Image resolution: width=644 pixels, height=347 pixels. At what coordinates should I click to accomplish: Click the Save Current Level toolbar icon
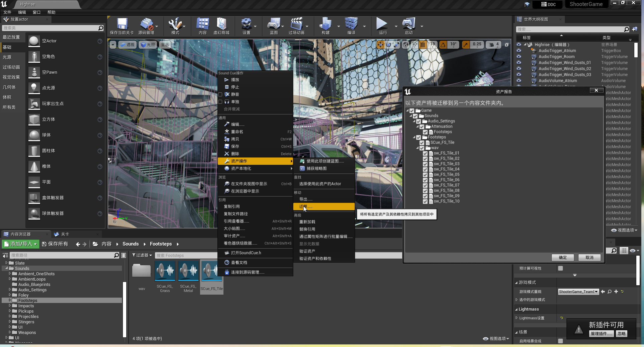pyautogui.click(x=122, y=24)
